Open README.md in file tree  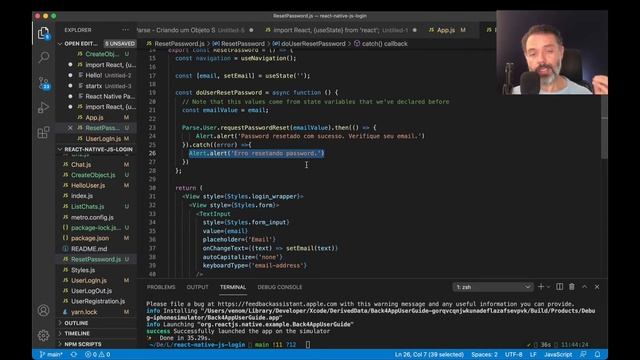coord(96,249)
